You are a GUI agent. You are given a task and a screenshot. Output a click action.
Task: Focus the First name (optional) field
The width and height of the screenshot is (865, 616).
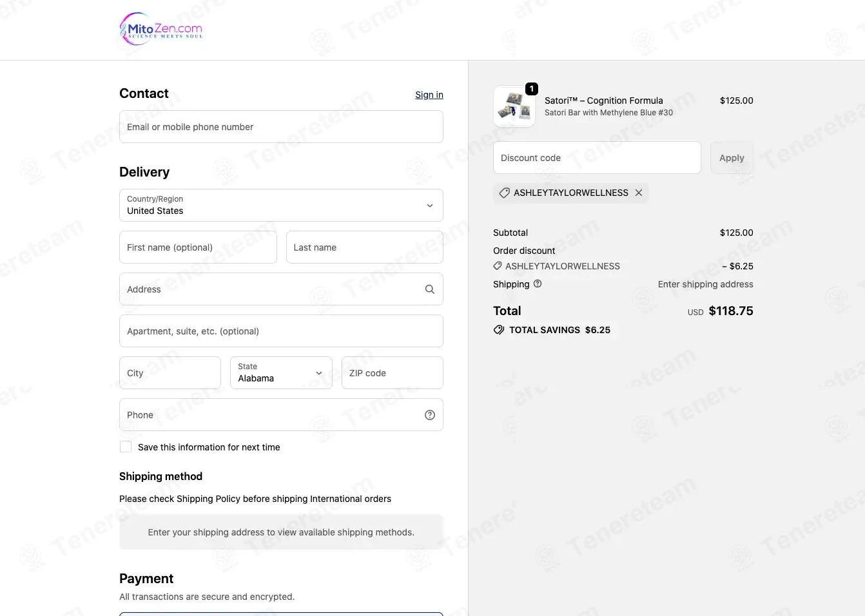(198, 247)
